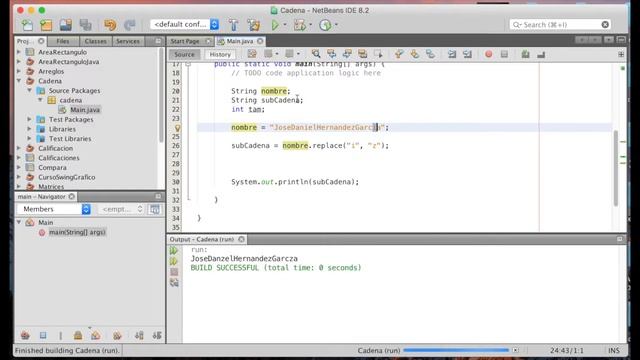This screenshot has height=360, width=640.
Task: Click the light bulb hint on line 24
Action: (178, 128)
